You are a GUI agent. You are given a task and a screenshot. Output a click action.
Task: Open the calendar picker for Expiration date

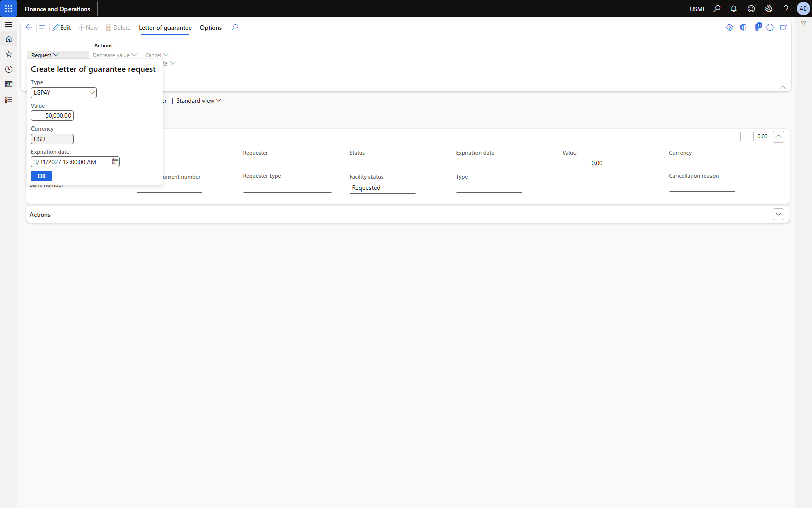point(115,162)
